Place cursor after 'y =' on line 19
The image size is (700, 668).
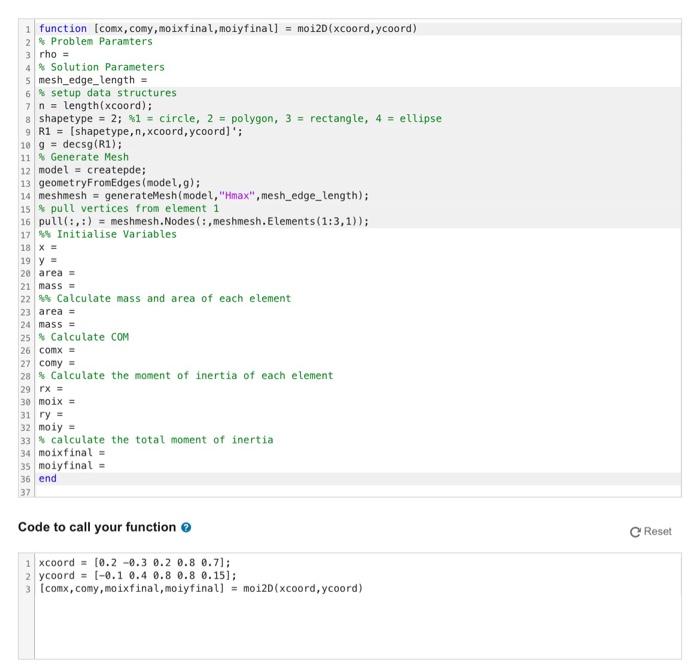(x=58, y=260)
